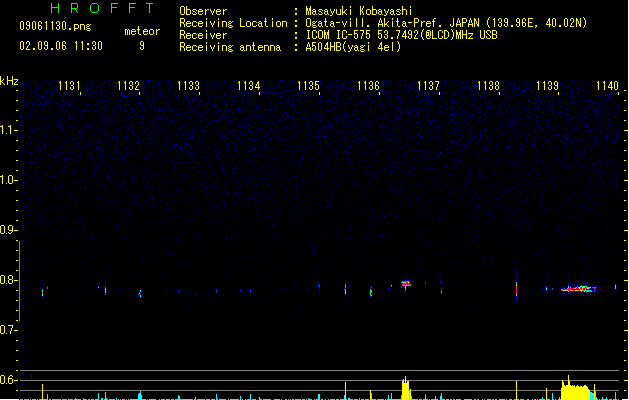
Task: Click the 1131 time axis label
Action: pyautogui.click(x=69, y=86)
